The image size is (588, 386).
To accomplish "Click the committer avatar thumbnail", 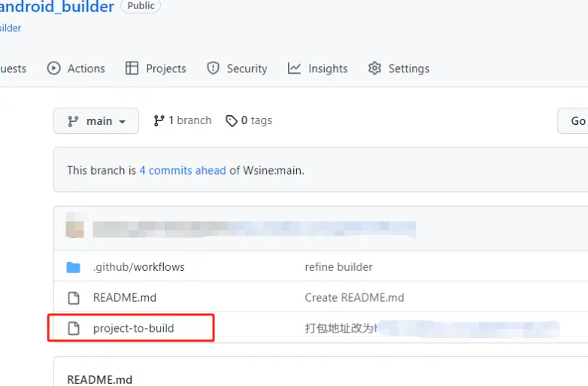I will click(74, 225).
